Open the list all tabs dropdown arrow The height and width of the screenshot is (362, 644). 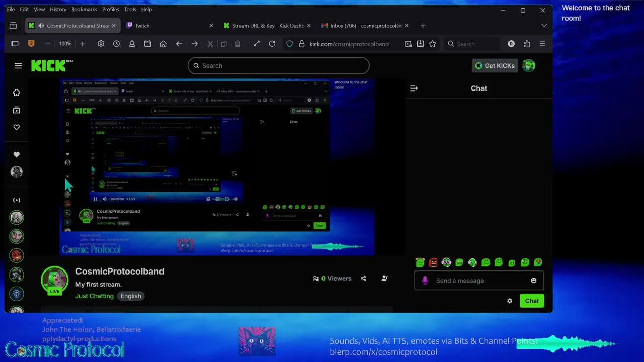pyautogui.click(x=544, y=26)
